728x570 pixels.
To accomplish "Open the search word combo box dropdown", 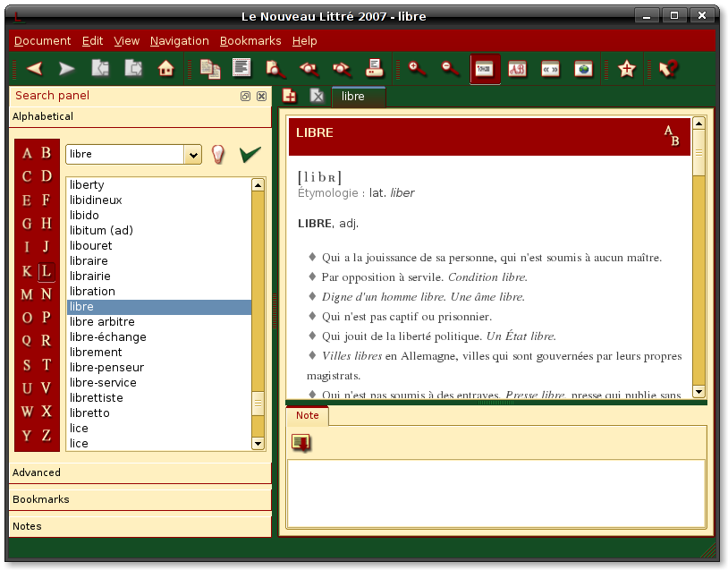I will tap(193, 155).
